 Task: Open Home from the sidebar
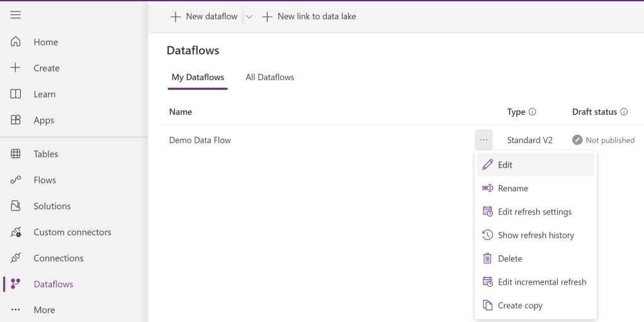(x=45, y=42)
